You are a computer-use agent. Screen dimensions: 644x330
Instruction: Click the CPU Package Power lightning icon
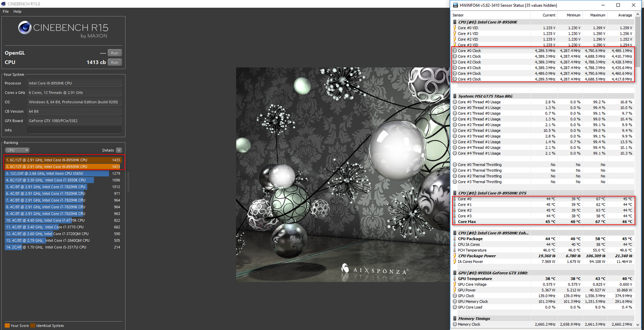pos(455,256)
